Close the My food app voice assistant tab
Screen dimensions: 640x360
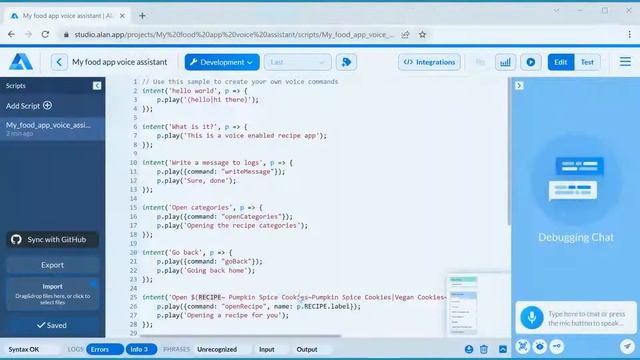tap(122, 16)
